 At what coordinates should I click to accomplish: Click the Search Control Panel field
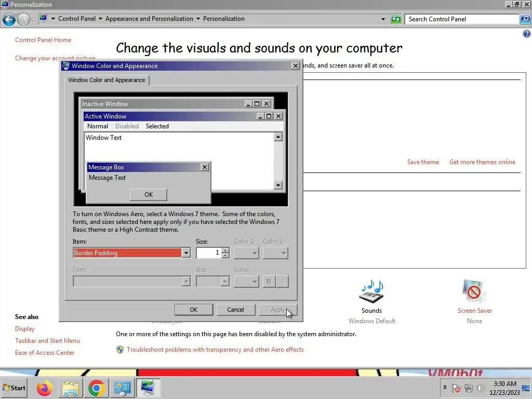pyautogui.click(x=461, y=19)
